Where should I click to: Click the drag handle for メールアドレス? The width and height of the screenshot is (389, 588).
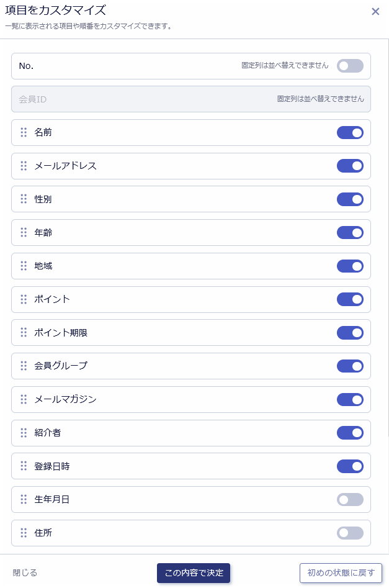tap(24, 166)
